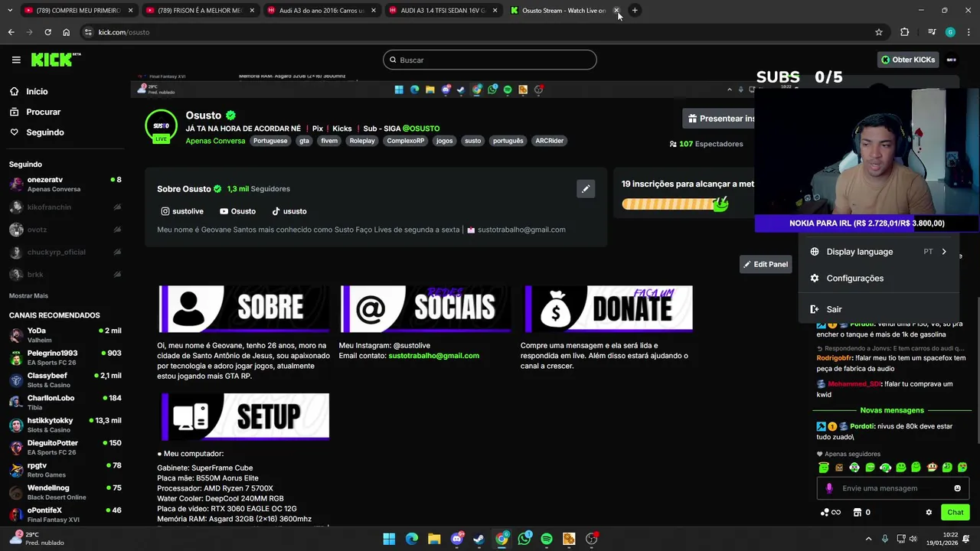Screen dimensions: 980x551
Task: Open the pencil edit icon for Sobre Osusto
Action: [586, 189]
